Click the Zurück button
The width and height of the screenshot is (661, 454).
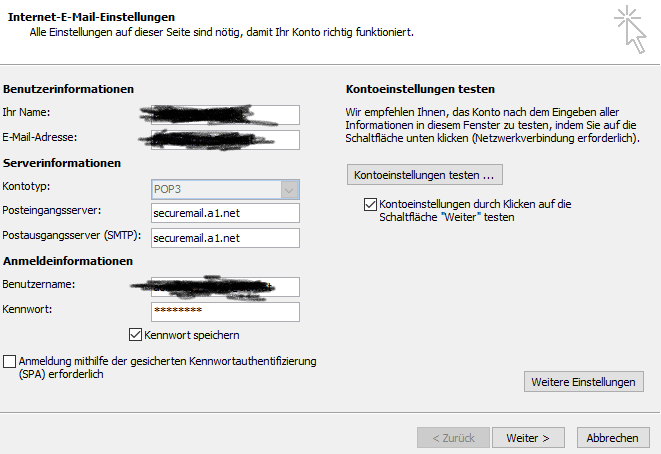click(x=453, y=438)
